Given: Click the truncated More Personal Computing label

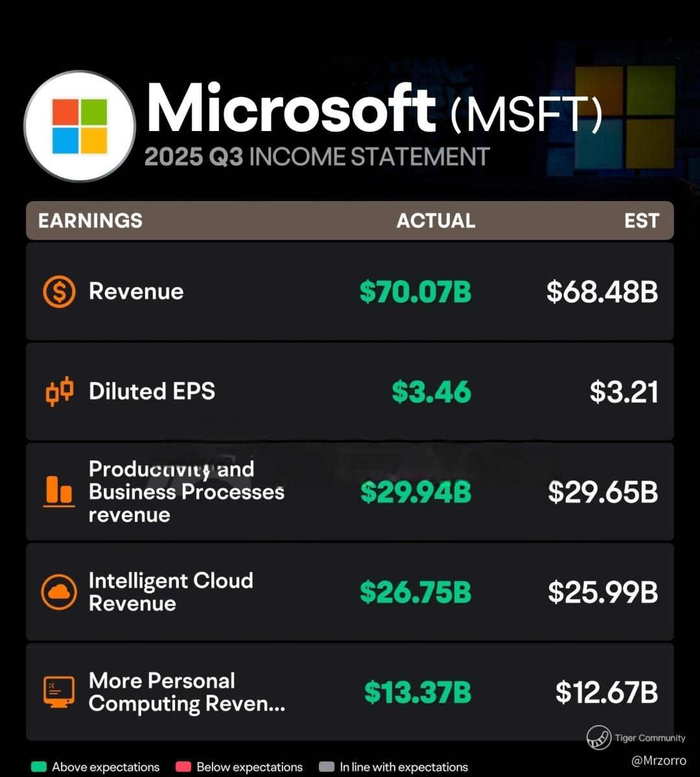Looking at the screenshot, I should coord(187,692).
